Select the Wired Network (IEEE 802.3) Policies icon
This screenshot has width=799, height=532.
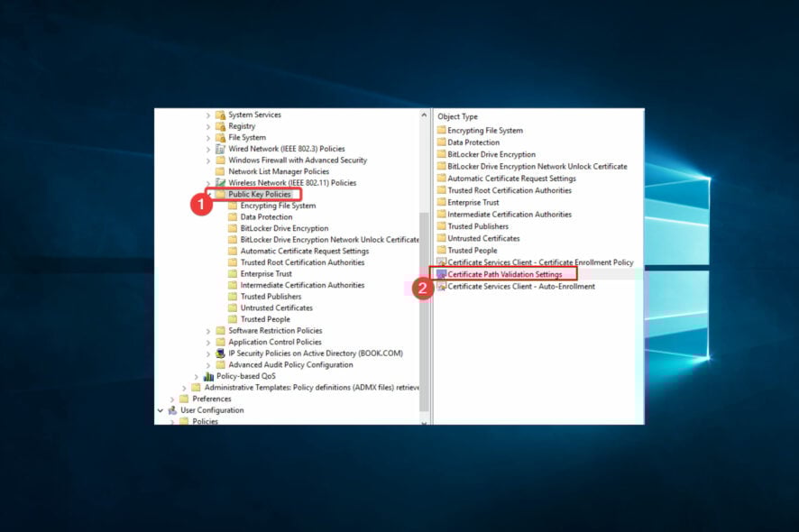click(x=221, y=149)
